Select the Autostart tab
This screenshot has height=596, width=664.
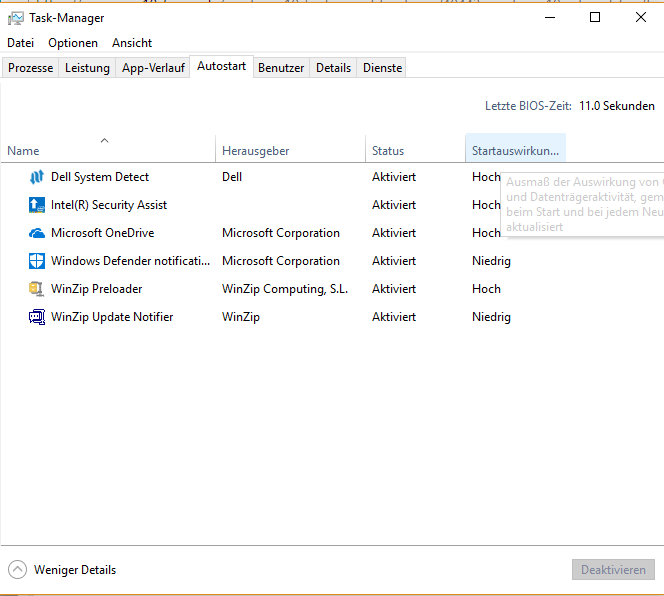(x=221, y=67)
